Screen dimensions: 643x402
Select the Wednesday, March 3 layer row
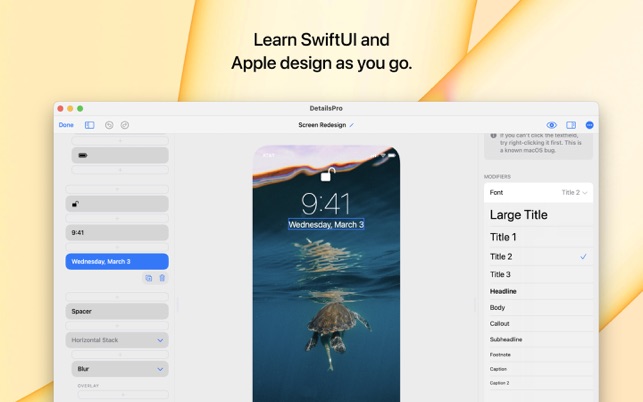pos(117,262)
